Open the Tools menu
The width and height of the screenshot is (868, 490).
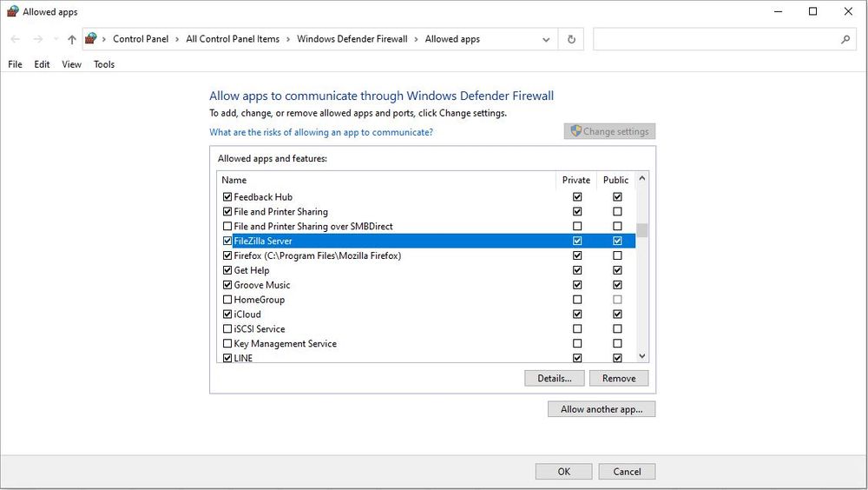tap(104, 64)
